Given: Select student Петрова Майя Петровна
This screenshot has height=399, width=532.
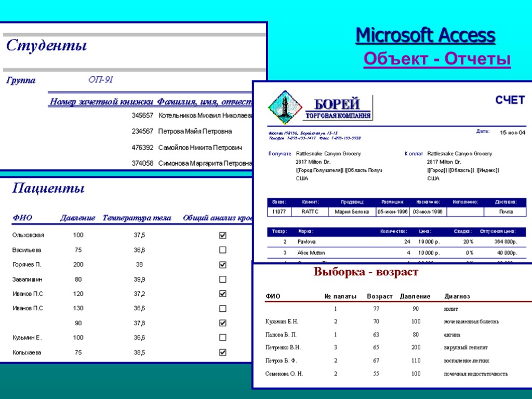Looking at the screenshot, I should 195,131.
